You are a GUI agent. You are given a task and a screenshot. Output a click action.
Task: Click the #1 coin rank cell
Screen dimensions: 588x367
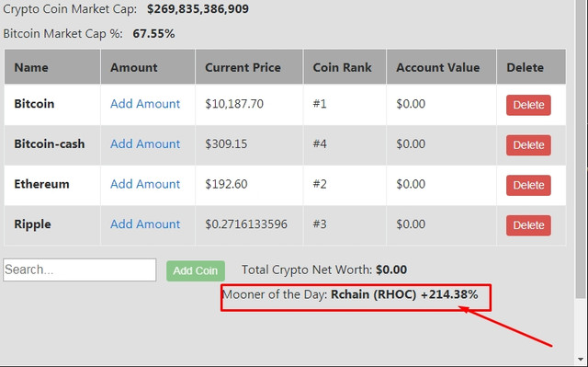345,104
